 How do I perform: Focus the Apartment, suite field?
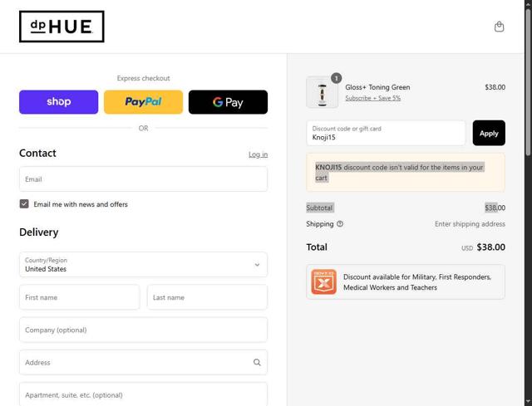143,394
